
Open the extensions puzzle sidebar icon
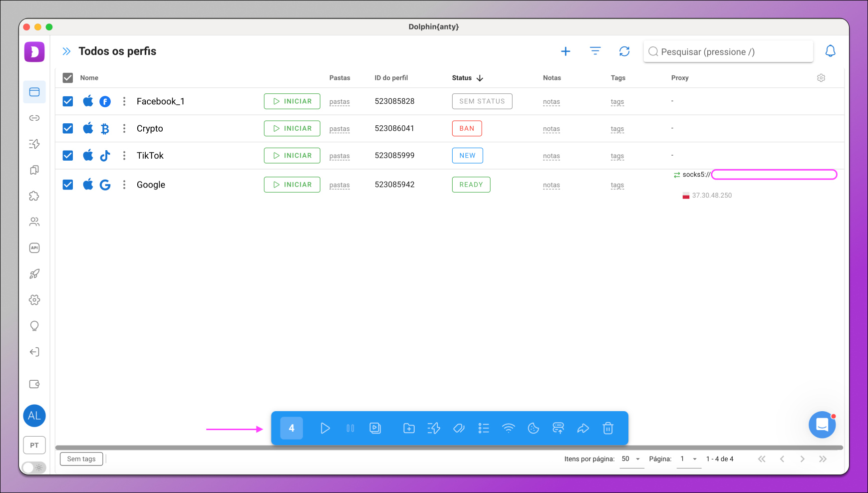(34, 196)
